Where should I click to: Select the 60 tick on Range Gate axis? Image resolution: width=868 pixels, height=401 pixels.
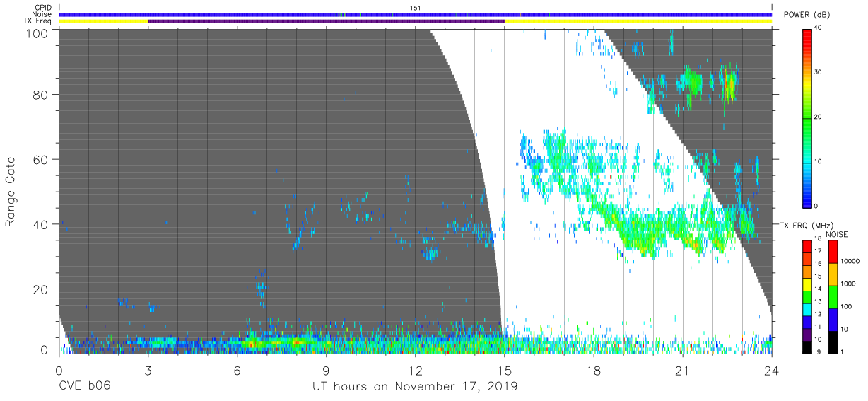click(x=42, y=159)
